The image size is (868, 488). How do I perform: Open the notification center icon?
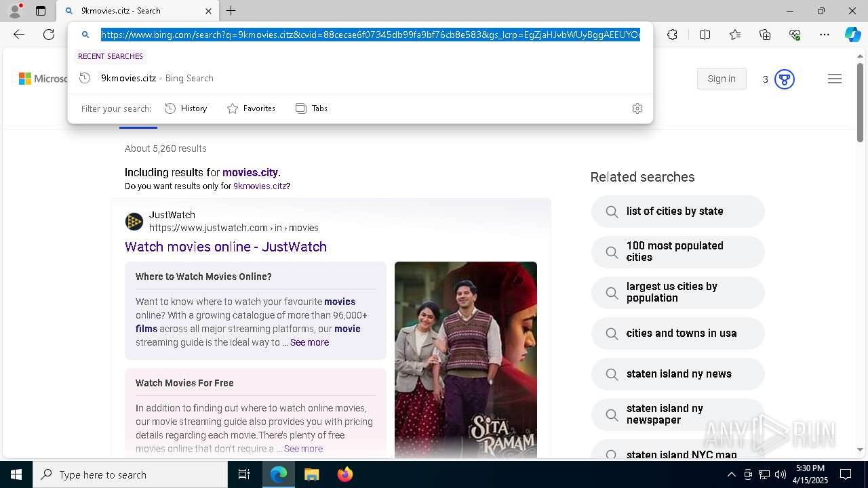(x=846, y=474)
